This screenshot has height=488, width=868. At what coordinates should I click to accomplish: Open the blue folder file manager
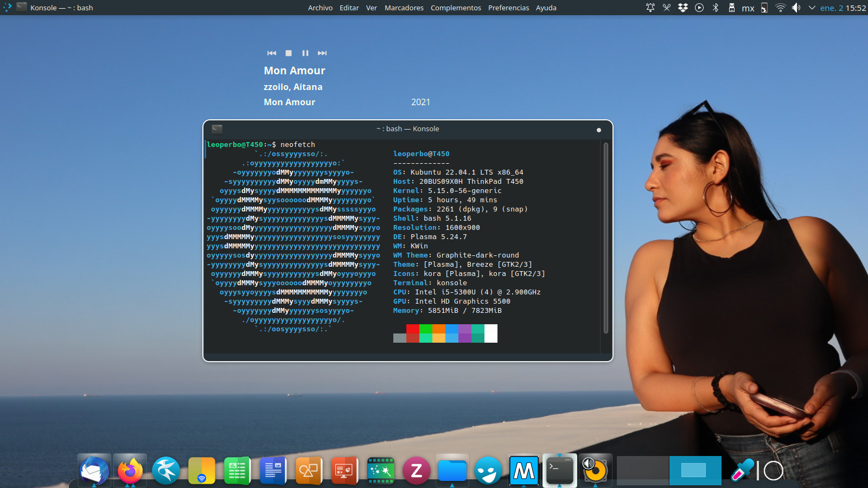[x=452, y=470]
